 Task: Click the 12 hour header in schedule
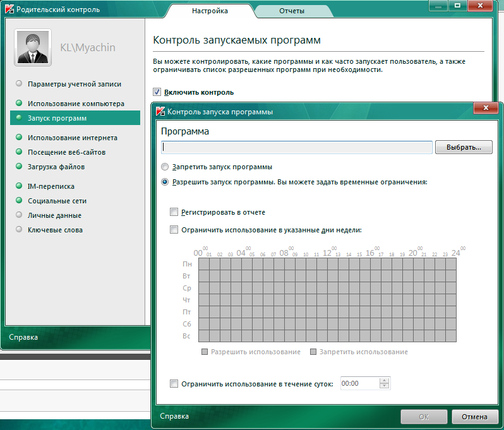click(x=327, y=253)
